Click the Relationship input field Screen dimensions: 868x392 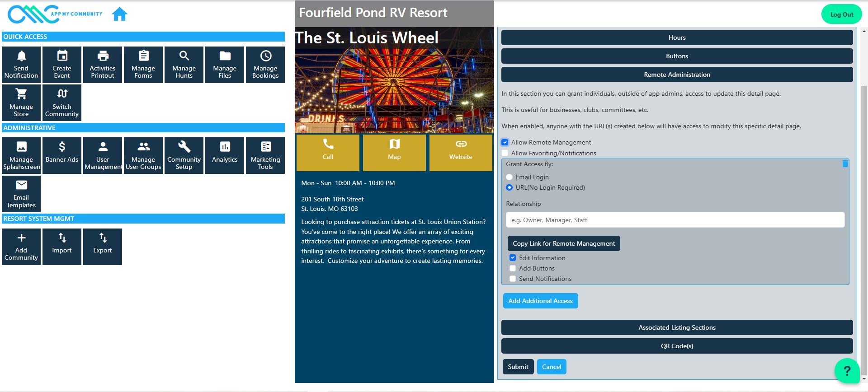(x=675, y=220)
